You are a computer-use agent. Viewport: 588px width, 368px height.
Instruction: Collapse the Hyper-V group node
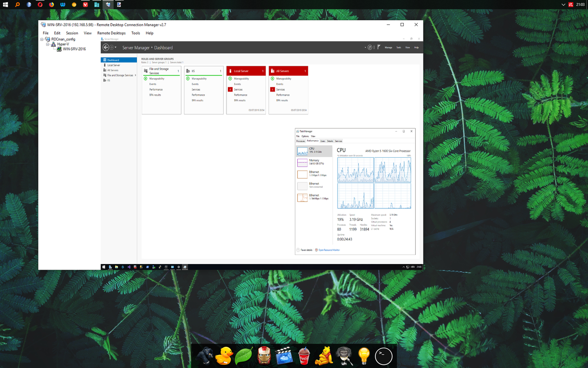(48, 44)
